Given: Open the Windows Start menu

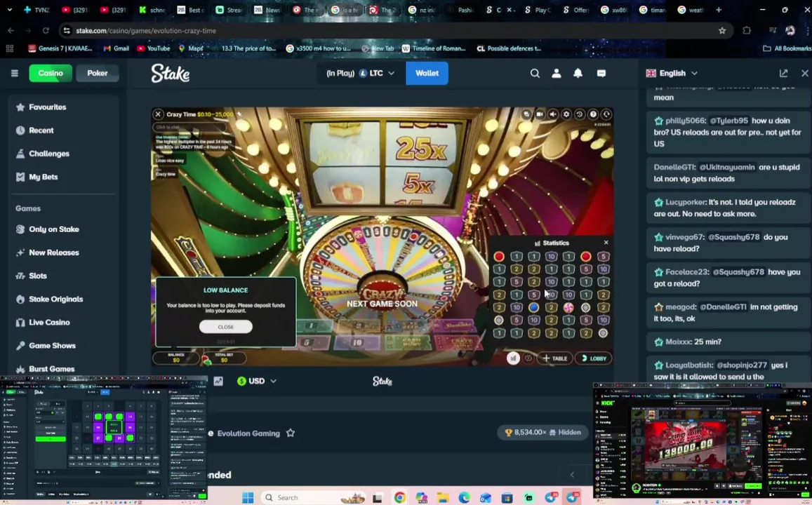Looking at the screenshot, I should [248, 498].
